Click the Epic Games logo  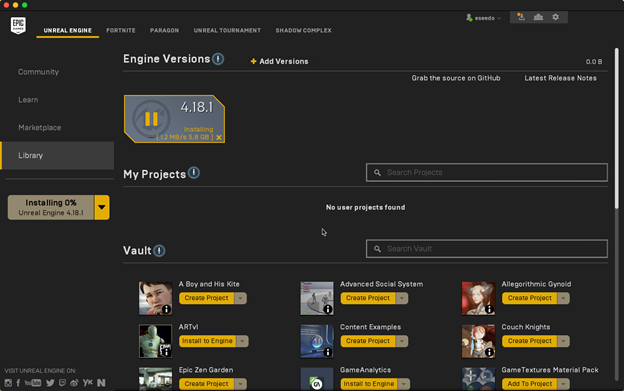tap(18, 25)
